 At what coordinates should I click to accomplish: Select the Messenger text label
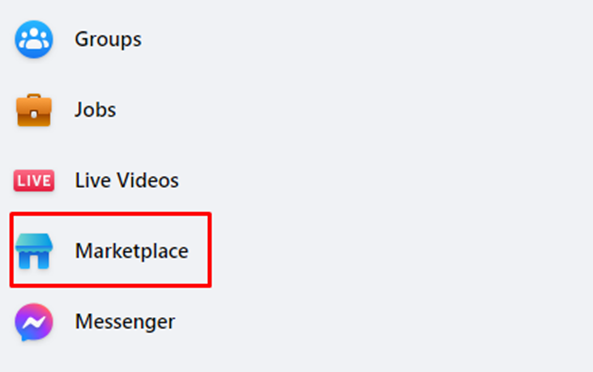coord(125,322)
